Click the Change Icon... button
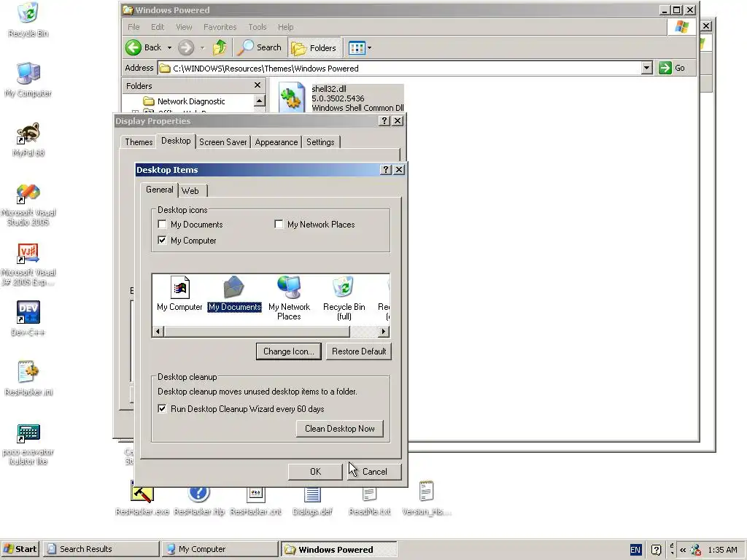 click(x=289, y=351)
